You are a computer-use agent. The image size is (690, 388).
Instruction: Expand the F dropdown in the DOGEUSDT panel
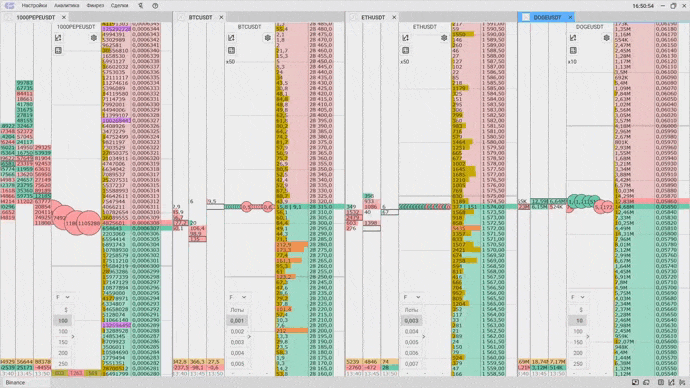[579, 297]
